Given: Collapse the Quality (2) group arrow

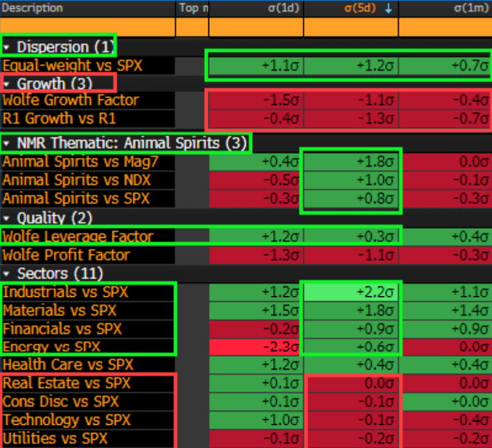Looking at the screenshot, I should [7, 218].
